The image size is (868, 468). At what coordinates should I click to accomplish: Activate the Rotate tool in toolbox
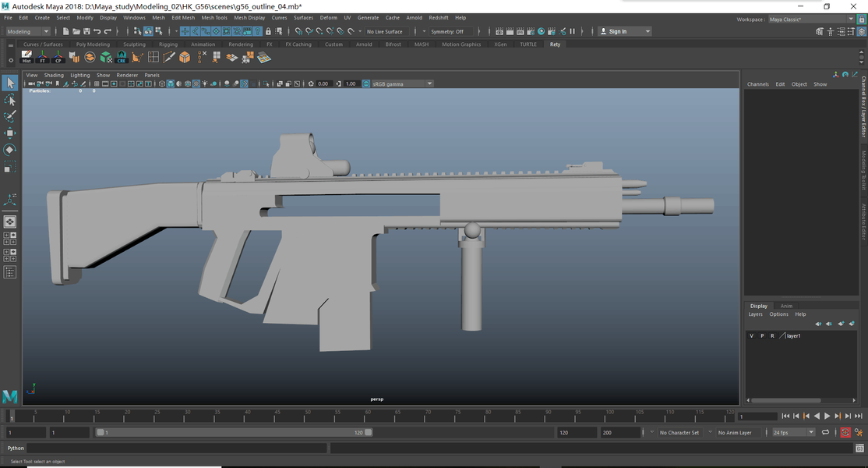tap(10, 150)
